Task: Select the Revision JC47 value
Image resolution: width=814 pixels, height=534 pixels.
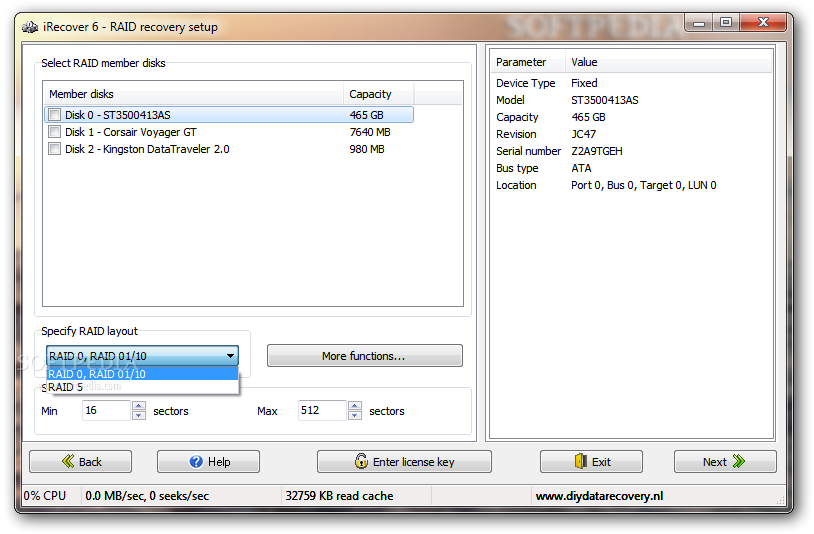Action: click(x=584, y=134)
